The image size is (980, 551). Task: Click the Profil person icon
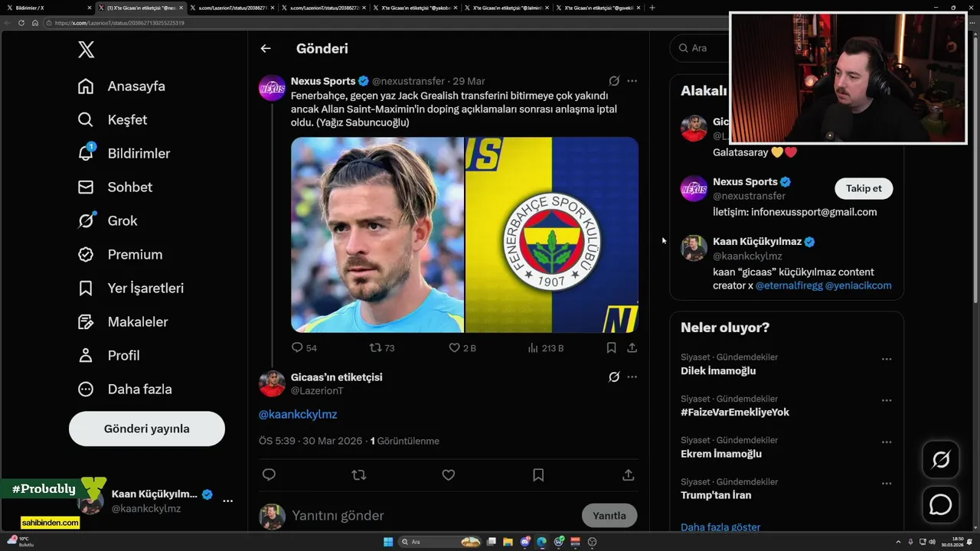point(86,356)
